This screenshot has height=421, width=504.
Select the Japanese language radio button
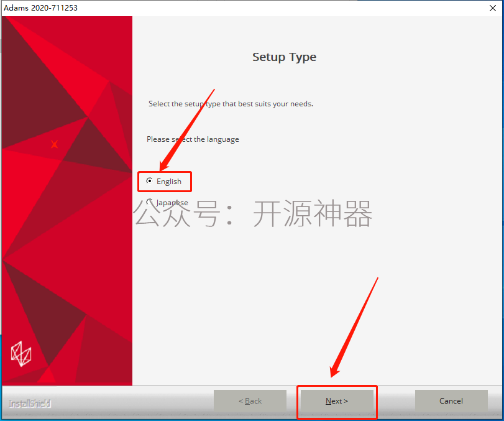pos(150,202)
